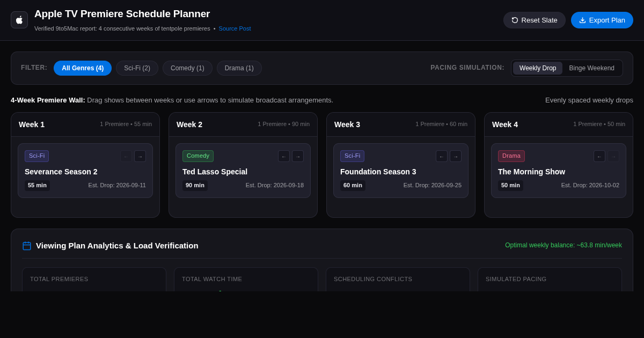Click the left arrow on Severance Season 2
644x338 pixels.
point(126,156)
